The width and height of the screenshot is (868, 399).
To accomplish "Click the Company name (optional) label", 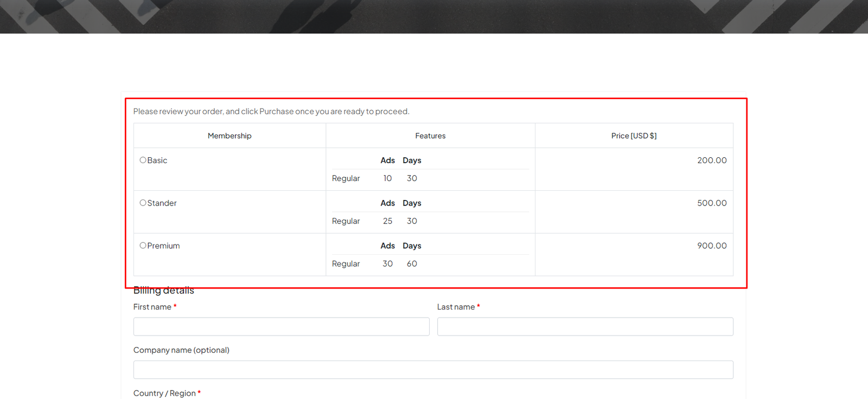I will [x=181, y=350].
